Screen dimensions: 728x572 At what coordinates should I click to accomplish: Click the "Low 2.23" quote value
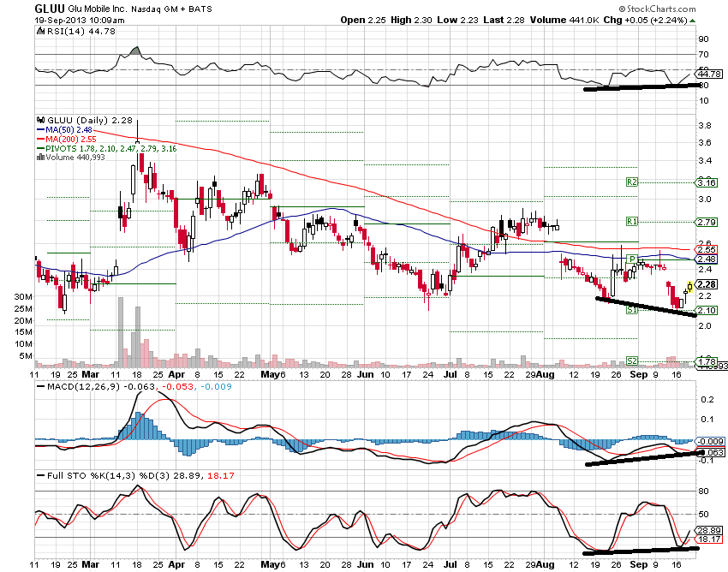pyautogui.click(x=457, y=20)
